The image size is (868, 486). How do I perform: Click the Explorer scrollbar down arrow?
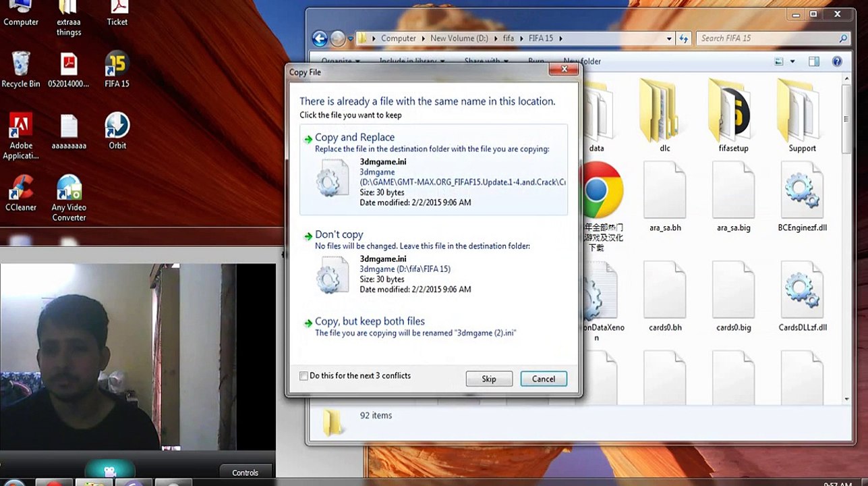[x=848, y=400]
